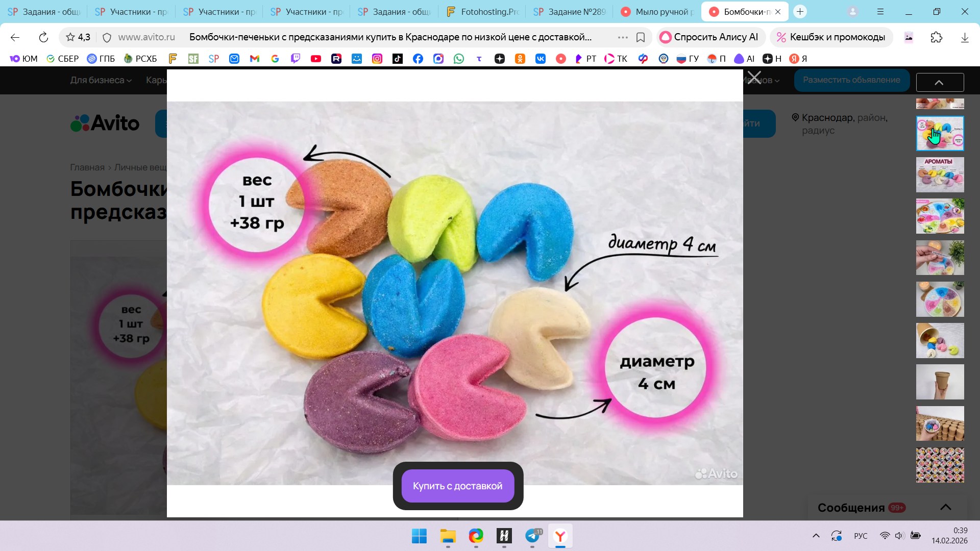Viewport: 980px width, 551px height.
Task: Select the paper cup in hand thumbnail
Action: [x=940, y=382]
